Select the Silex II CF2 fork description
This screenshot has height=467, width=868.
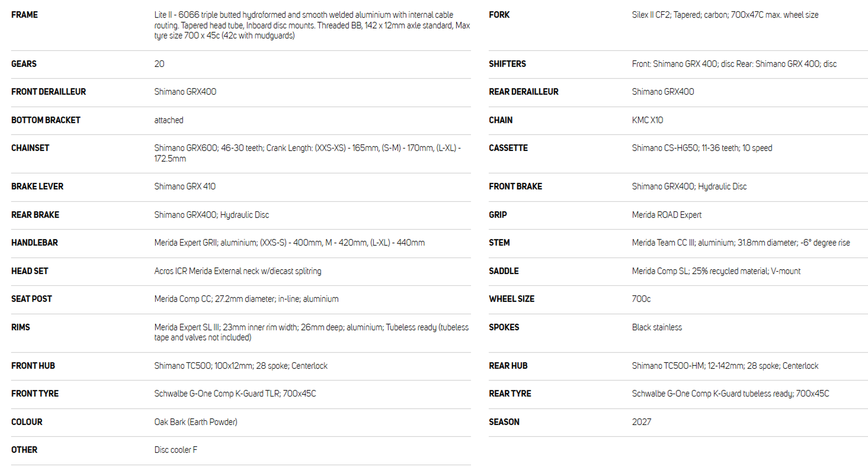tap(725, 15)
